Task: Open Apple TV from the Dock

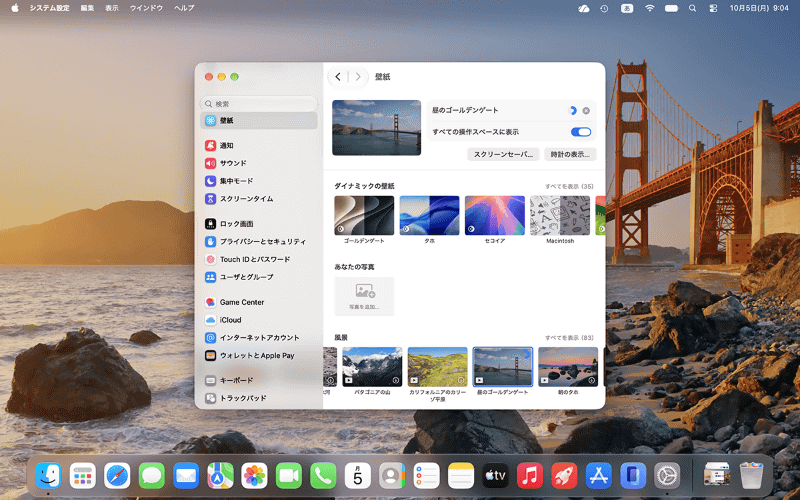Action: (495, 476)
